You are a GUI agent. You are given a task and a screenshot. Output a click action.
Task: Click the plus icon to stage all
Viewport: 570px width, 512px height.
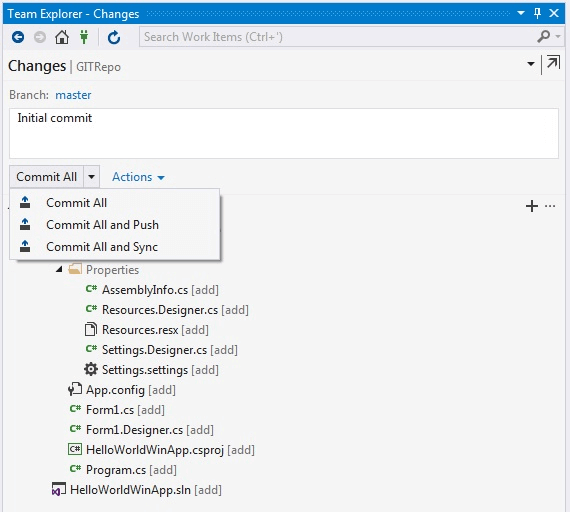pyautogui.click(x=531, y=206)
